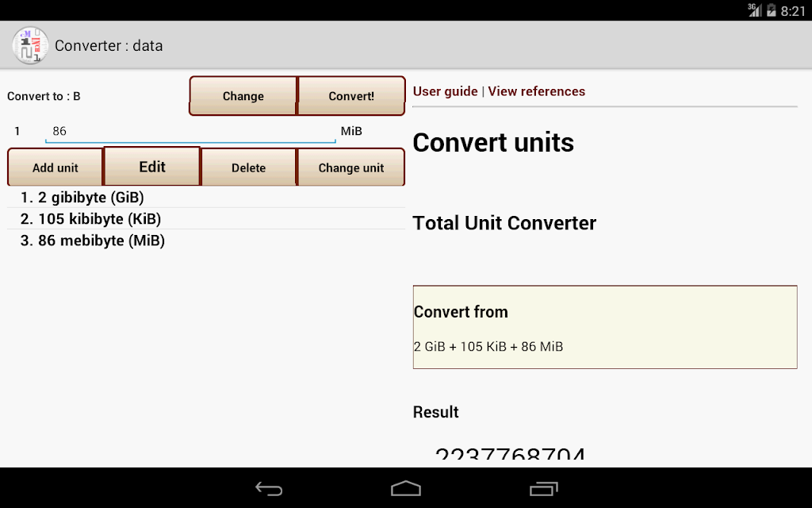812x508 pixels.
Task: Tap the MiB unit label
Action: coord(351,131)
